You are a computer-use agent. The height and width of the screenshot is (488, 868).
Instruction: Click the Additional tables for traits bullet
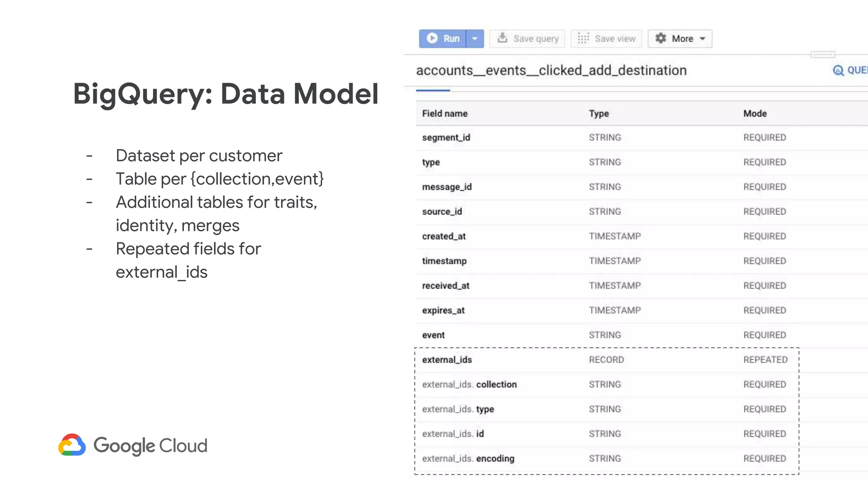(x=216, y=214)
